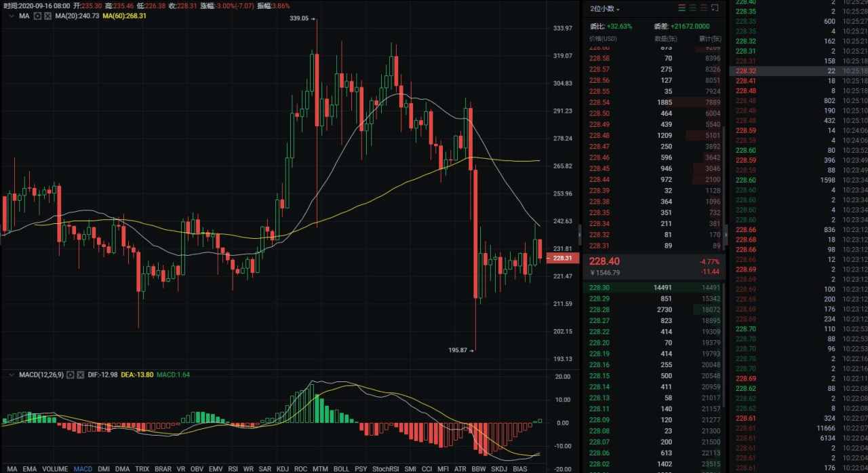Click the ¥1546.79 converted price
The height and width of the screenshot is (473, 868).
click(606, 273)
